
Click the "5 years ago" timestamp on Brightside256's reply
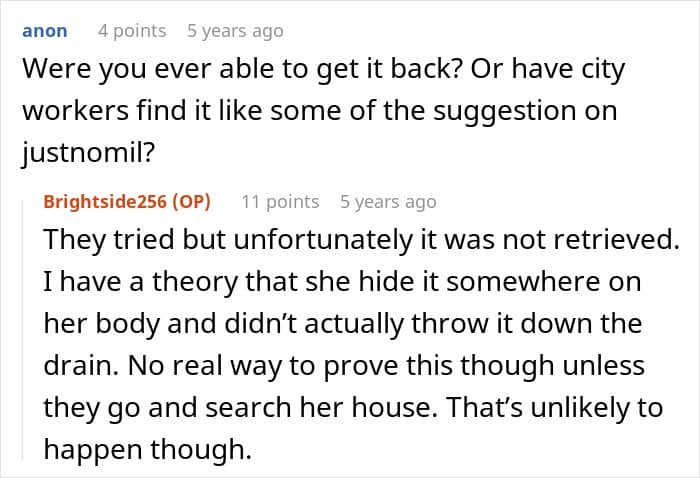(388, 201)
